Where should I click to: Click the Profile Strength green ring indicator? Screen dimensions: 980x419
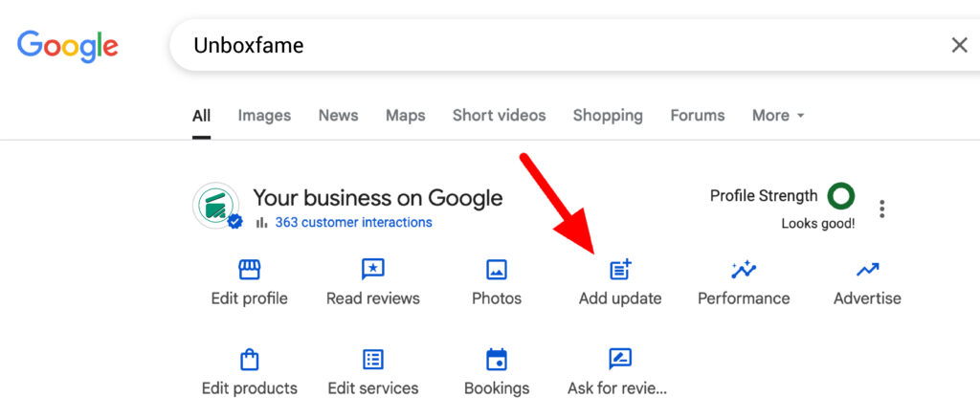point(840,196)
